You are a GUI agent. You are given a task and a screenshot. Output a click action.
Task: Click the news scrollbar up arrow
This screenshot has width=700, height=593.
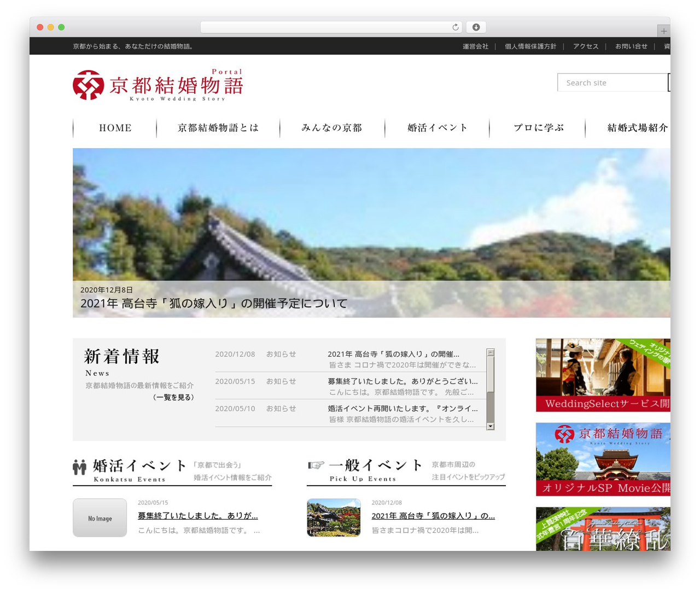(491, 353)
